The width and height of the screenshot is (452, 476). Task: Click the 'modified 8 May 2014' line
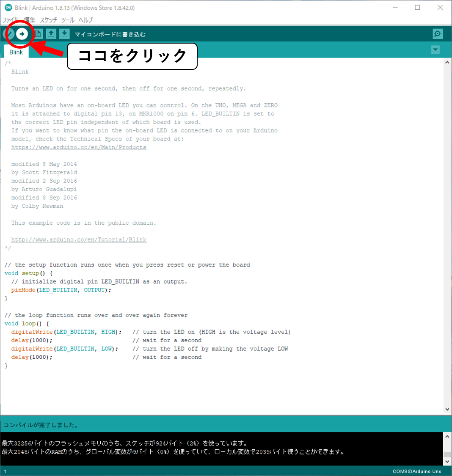click(x=44, y=164)
